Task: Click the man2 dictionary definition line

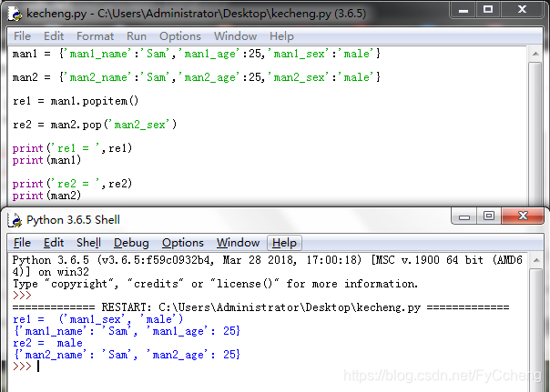Action: pos(197,77)
